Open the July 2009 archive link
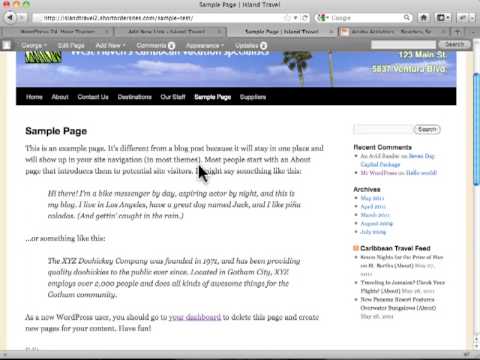 click(373, 232)
